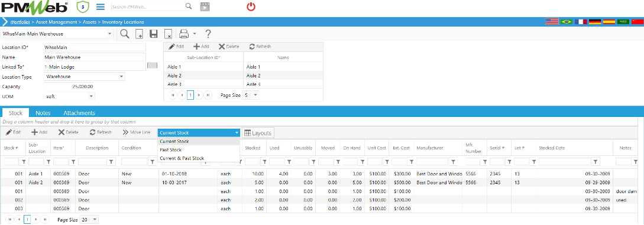Select the Brazil flag language
This screenshot has height=225, width=644.
(567, 22)
